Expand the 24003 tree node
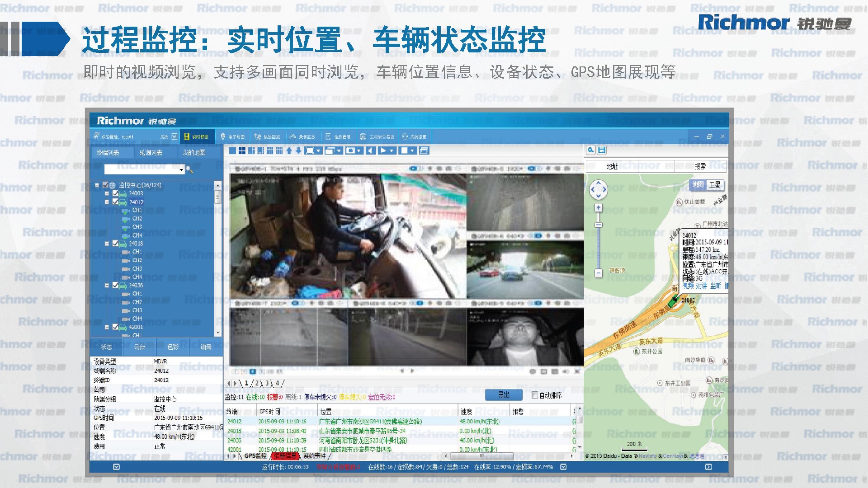868x488 pixels. coord(107,193)
